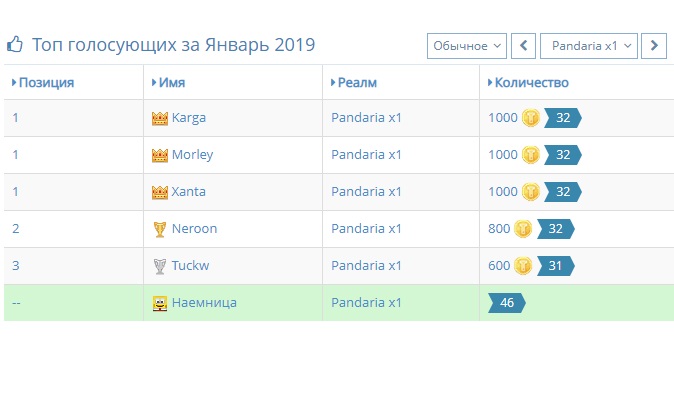
Task: Open the Karga player link
Action: pyautogui.click(x=189, y=118)
